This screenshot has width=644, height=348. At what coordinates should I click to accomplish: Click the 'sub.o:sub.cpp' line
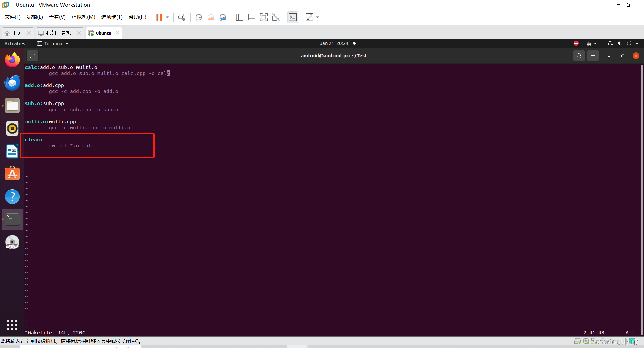click(44, 103)
